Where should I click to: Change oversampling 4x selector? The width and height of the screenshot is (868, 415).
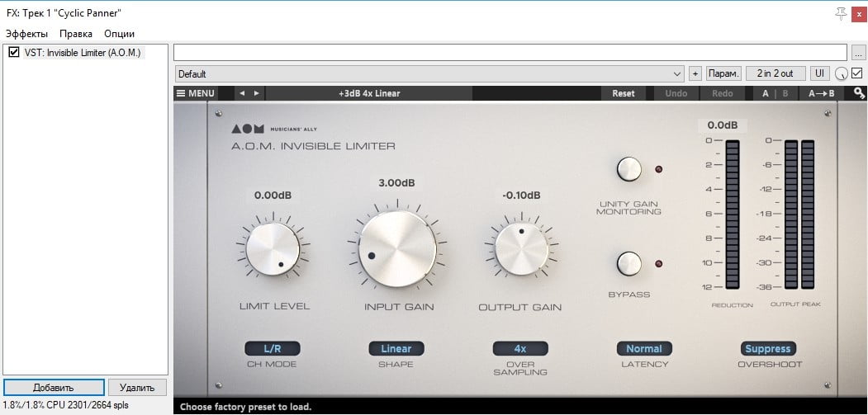pos(520,349)
